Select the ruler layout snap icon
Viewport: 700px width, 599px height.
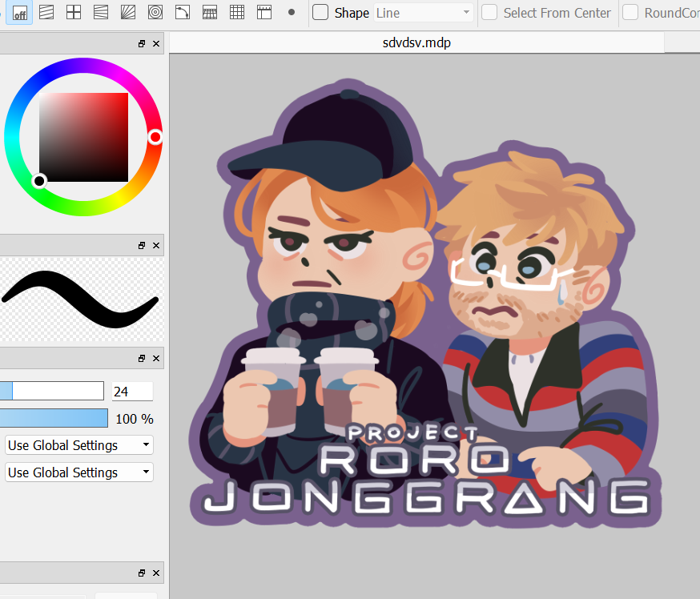264,13
